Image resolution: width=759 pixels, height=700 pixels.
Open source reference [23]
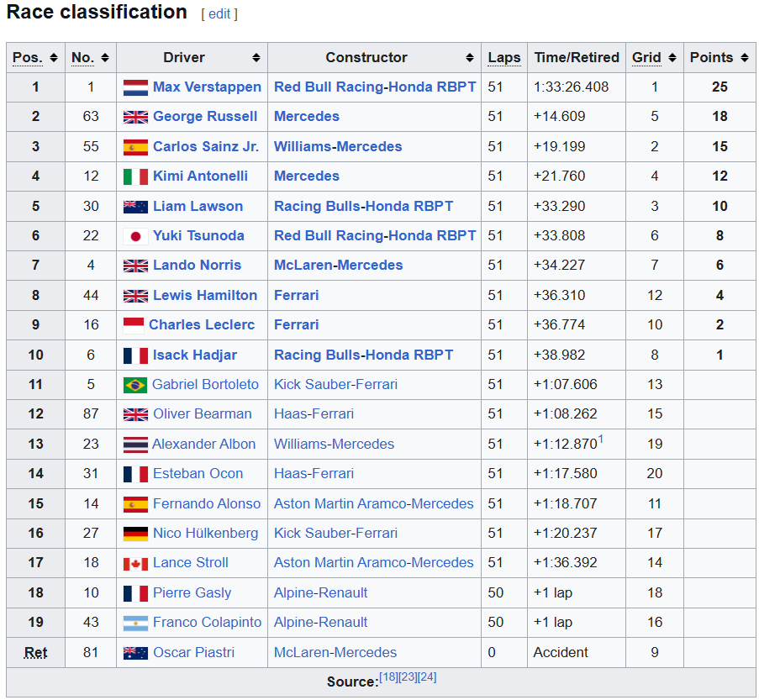tap(408, 677)
